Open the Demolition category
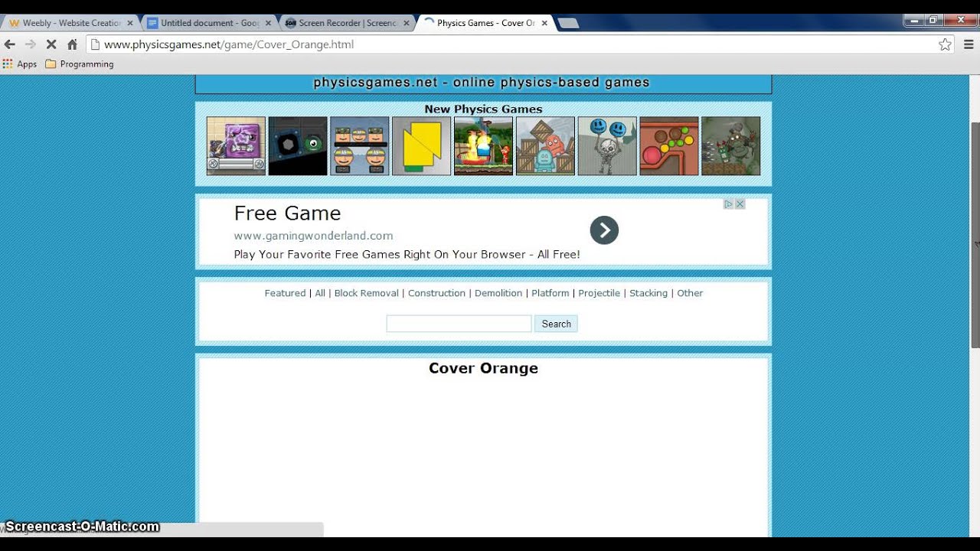This screenshot has width=980, height=551. 498,293
